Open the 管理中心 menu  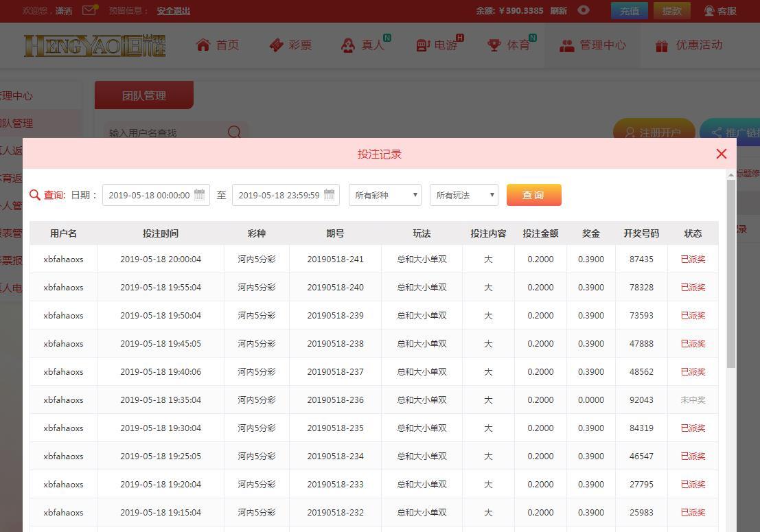[x=592, y=45]
